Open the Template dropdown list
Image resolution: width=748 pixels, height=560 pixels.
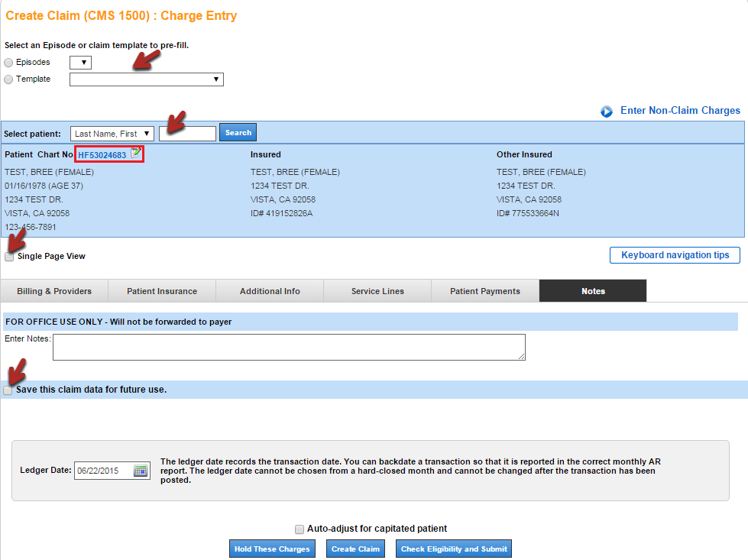coord(146,79)
